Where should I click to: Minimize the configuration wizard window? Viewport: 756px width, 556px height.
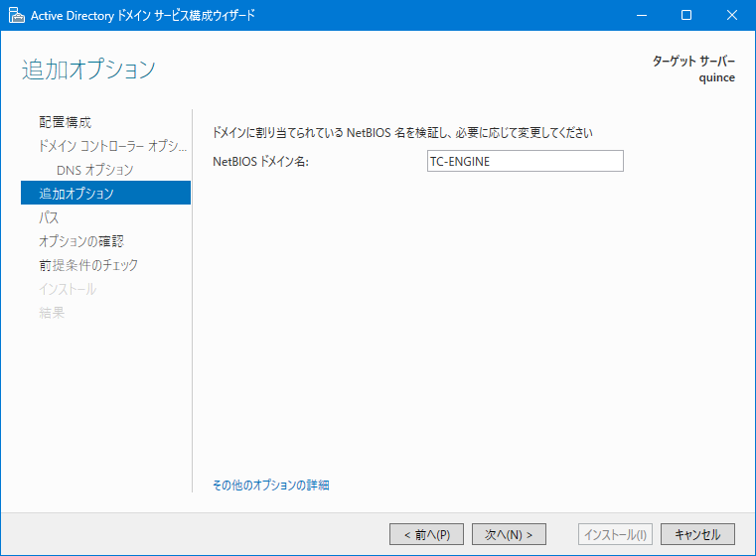[x=640, y=15]
